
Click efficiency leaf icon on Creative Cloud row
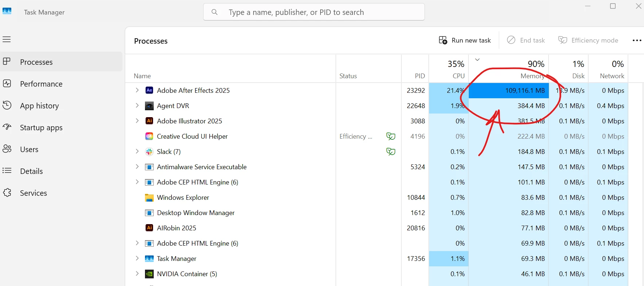391,136
